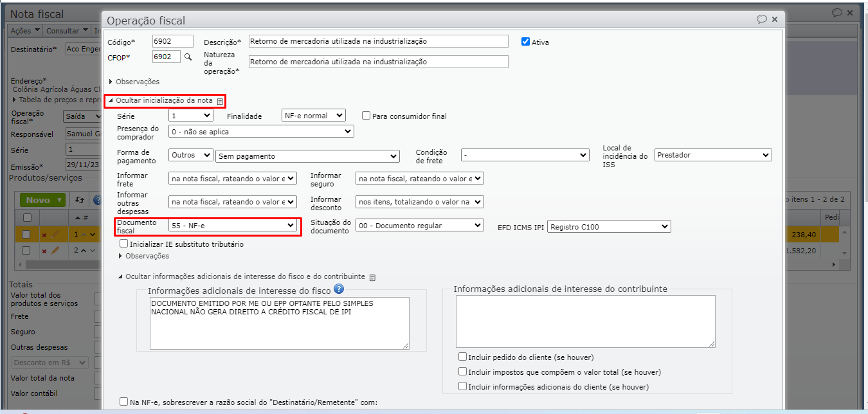Viewport: 868px width, 414px height.
Task: Open Informar desconto dropdown
Action: [420, 202]
